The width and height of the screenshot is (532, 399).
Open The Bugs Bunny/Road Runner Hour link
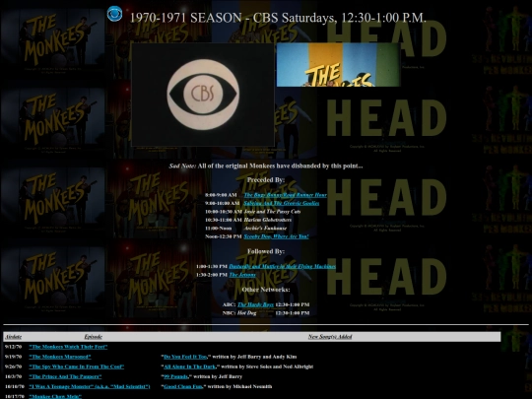tap(286, 195)
